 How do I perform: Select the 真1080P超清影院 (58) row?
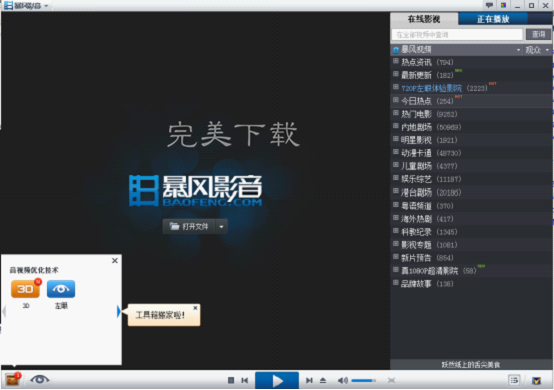471,271
